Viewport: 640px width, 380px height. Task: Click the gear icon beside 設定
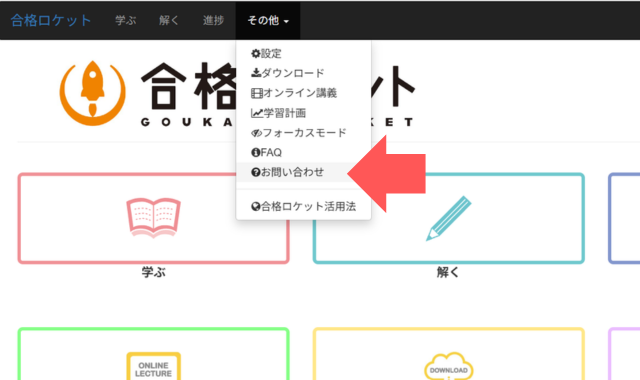pos(256,53)
